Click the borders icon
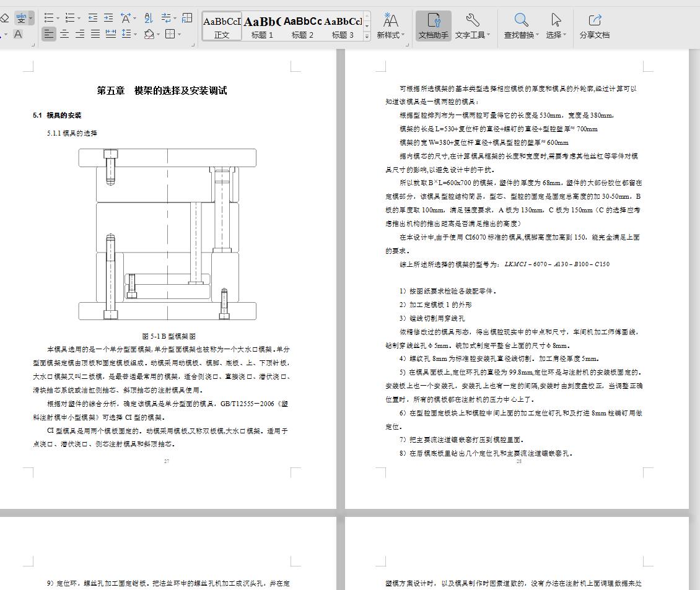The height and width of the screenshot is (590, 700). point(170,34)
